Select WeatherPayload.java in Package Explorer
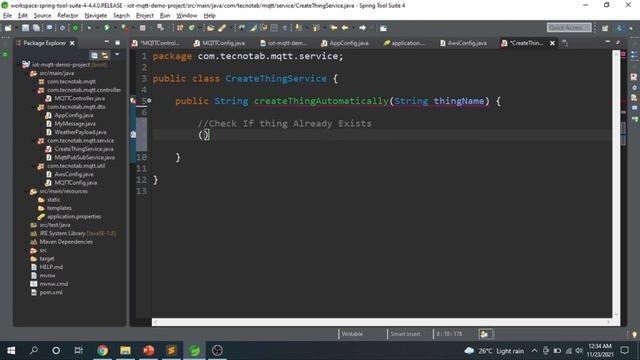 point(80,132)
